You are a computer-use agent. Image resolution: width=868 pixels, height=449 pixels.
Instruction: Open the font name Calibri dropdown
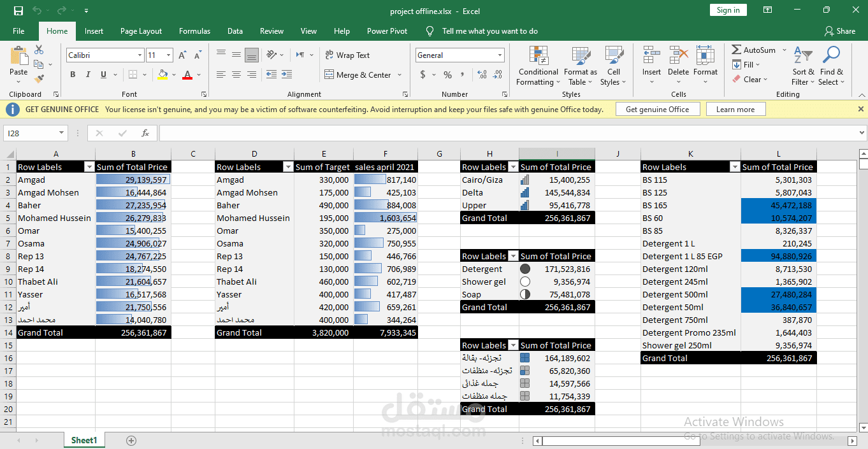pos(140,55)
